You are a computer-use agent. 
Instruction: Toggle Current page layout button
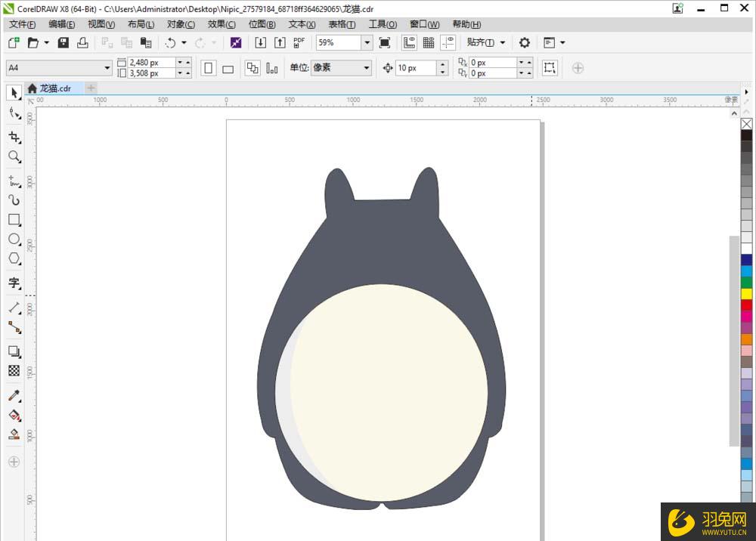click(x=272, y=69)
